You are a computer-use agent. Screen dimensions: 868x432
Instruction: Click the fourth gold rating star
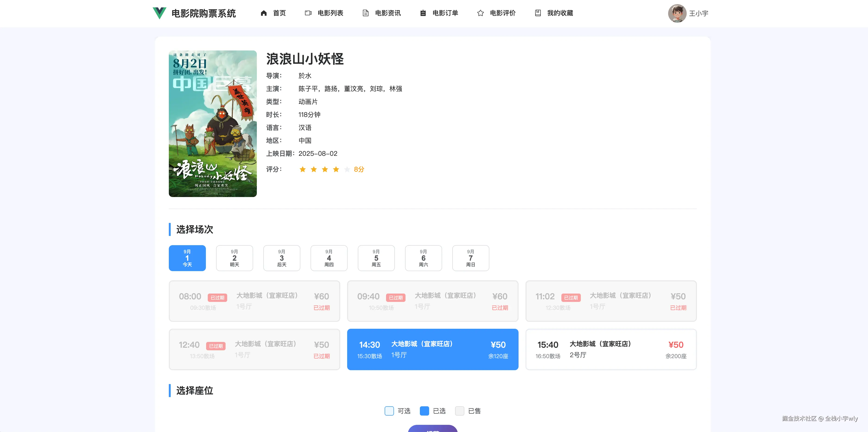(336, 169)
